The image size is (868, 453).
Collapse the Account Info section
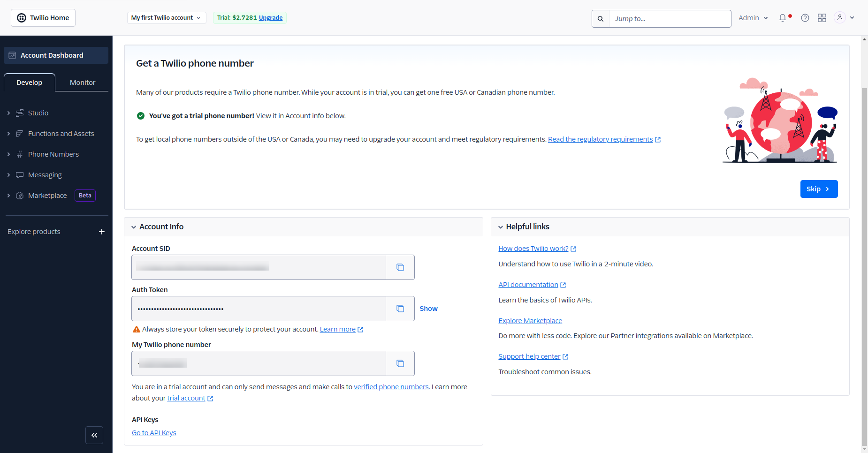(134, 227)
